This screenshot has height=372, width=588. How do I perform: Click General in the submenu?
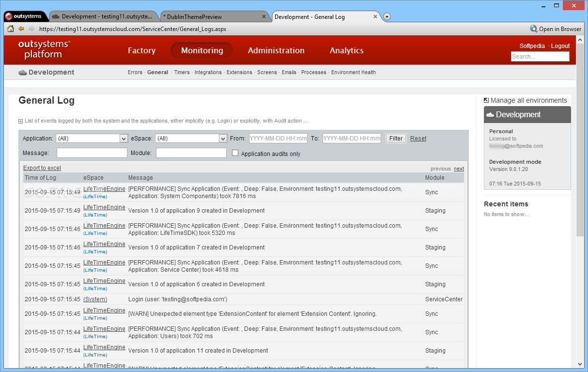pyautogui.click(x=158, y=72)
